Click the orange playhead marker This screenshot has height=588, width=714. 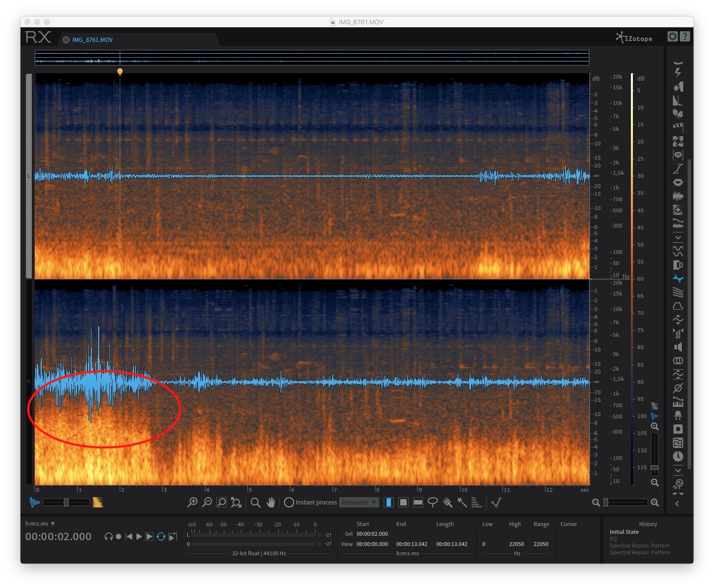tap(120, 72)
